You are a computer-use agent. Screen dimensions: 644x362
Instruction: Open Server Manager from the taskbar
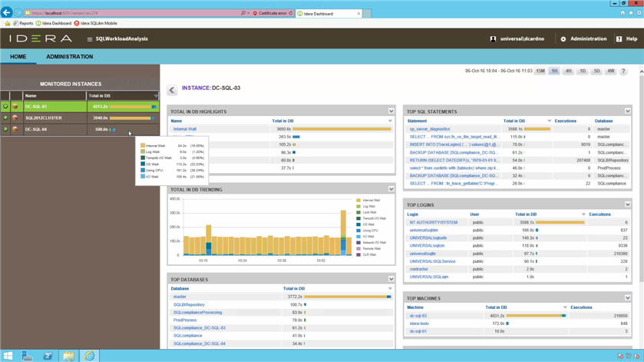click(x=27, y=356)
